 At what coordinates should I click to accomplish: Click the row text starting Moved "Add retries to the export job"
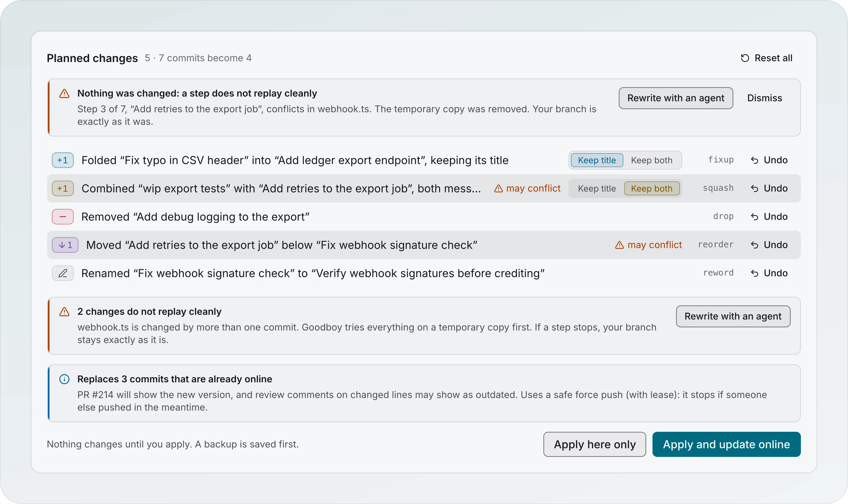click(x=282, y=245)
